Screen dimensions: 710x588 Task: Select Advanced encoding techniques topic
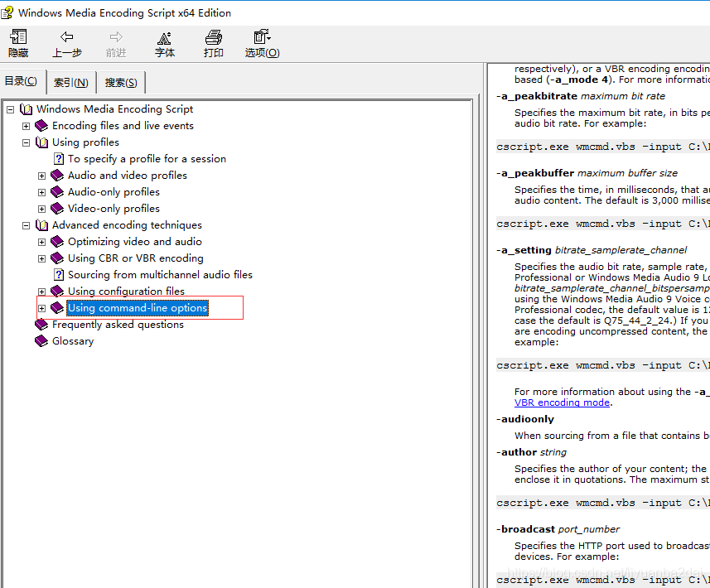[127, 225]
